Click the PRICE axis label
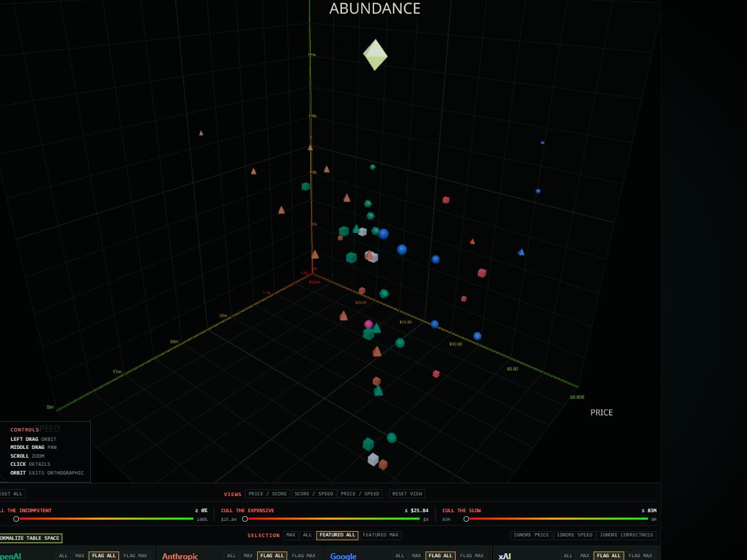 601,412
